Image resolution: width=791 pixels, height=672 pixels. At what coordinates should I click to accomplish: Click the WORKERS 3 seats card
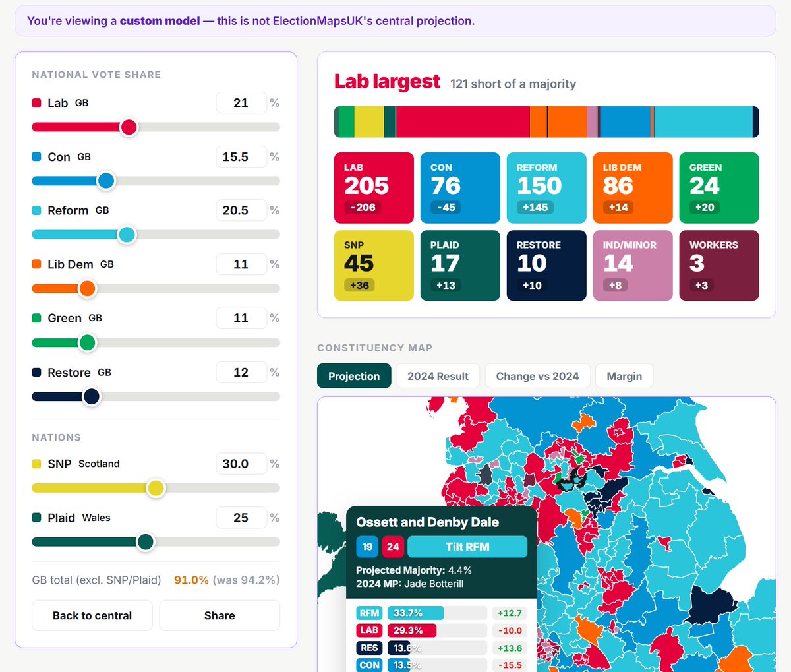(719, 265)
